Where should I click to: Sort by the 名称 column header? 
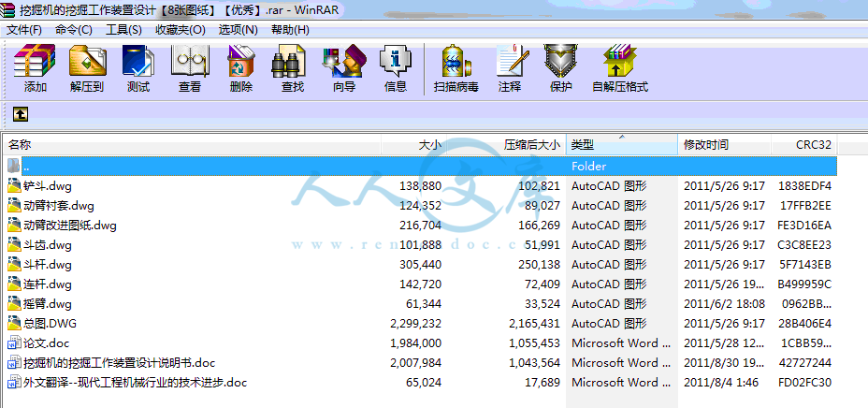[193, 145]
